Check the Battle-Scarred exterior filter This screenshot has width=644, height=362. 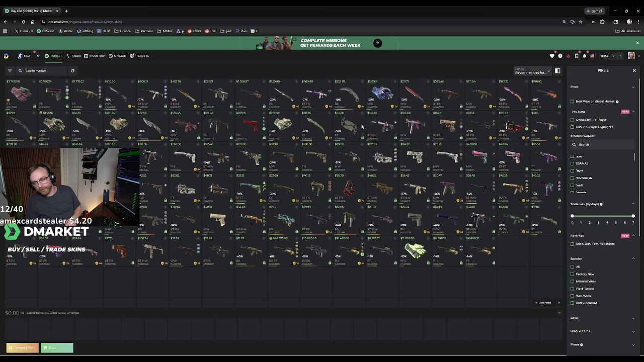[x=572, y=303]
